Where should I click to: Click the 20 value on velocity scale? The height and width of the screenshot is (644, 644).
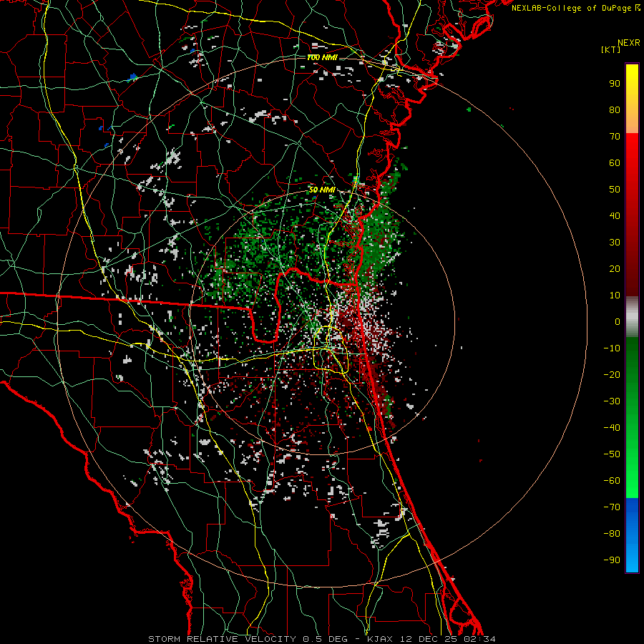click(x=615, y=268)
